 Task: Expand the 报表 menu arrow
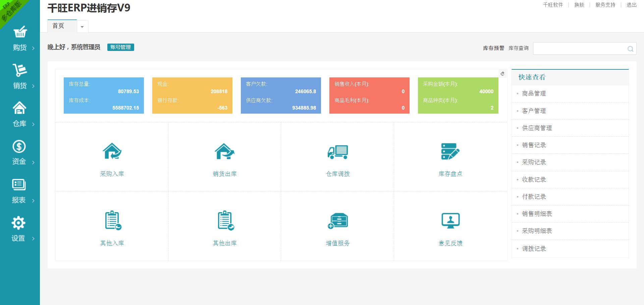[33, 201]
